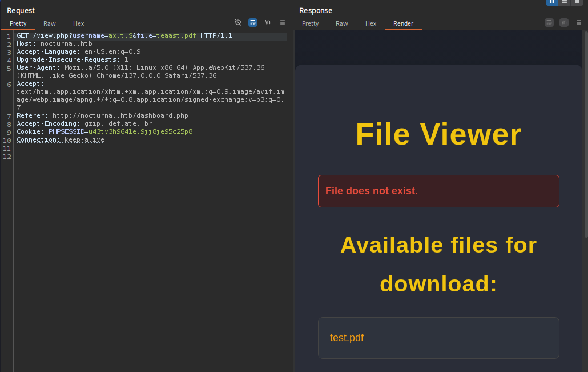
Task: Switch to the Response Raw tab
Action: pos(342,23)
